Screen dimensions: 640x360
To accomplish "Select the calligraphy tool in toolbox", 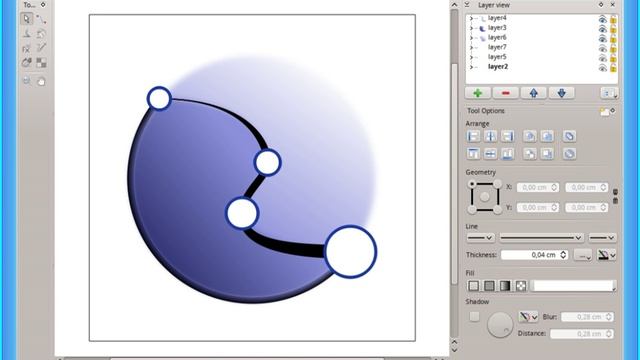I will (x=27, y=34).
